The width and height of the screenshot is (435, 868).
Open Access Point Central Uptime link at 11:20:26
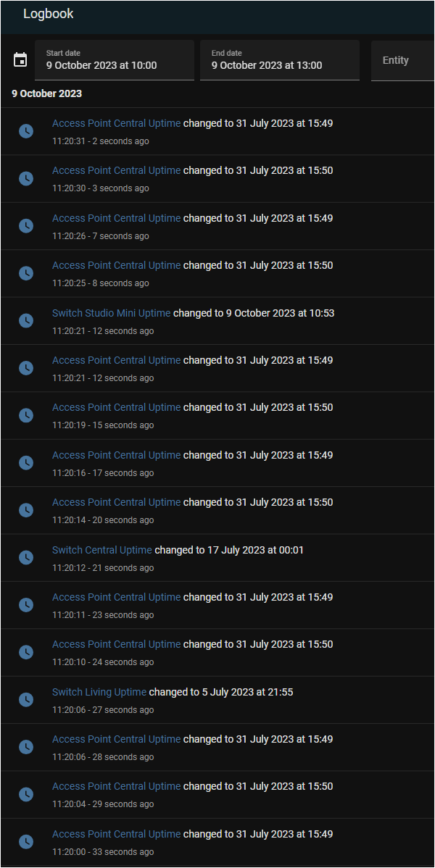tap(117, 217)
